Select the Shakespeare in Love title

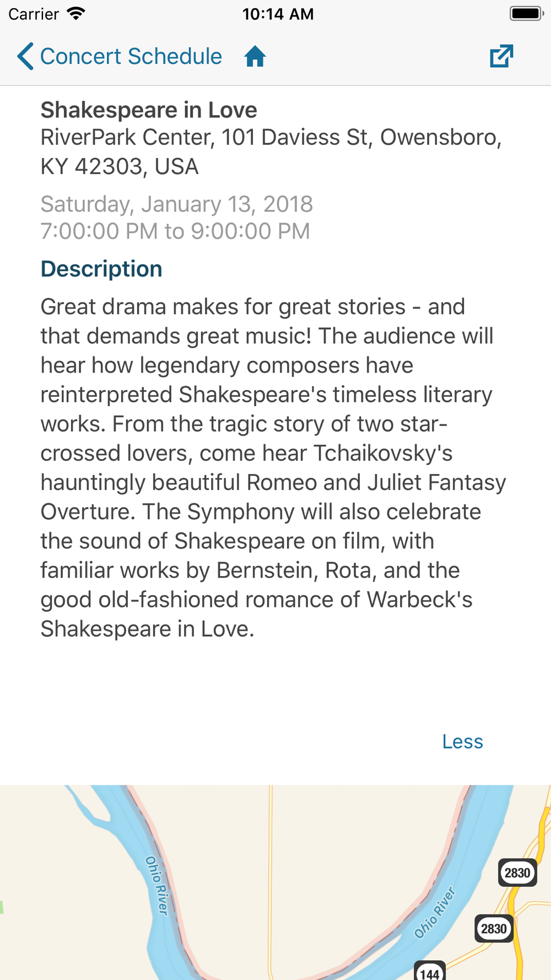(x=149, y=110)
